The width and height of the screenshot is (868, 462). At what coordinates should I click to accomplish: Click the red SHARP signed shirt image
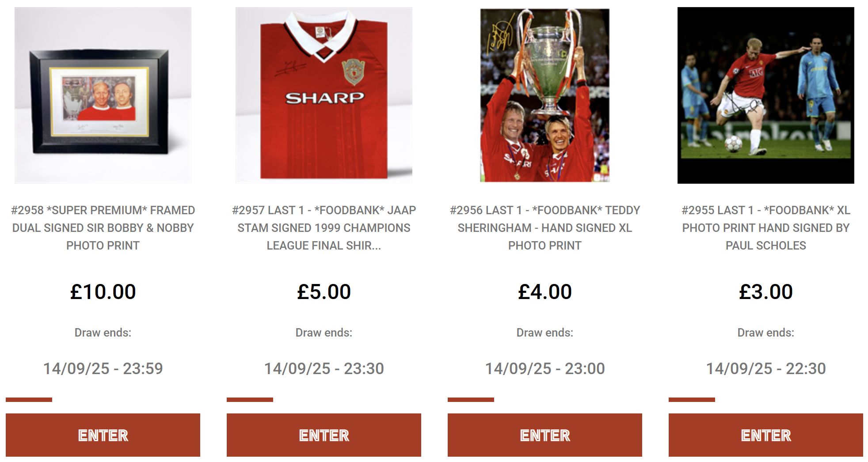tap(324, 95)
